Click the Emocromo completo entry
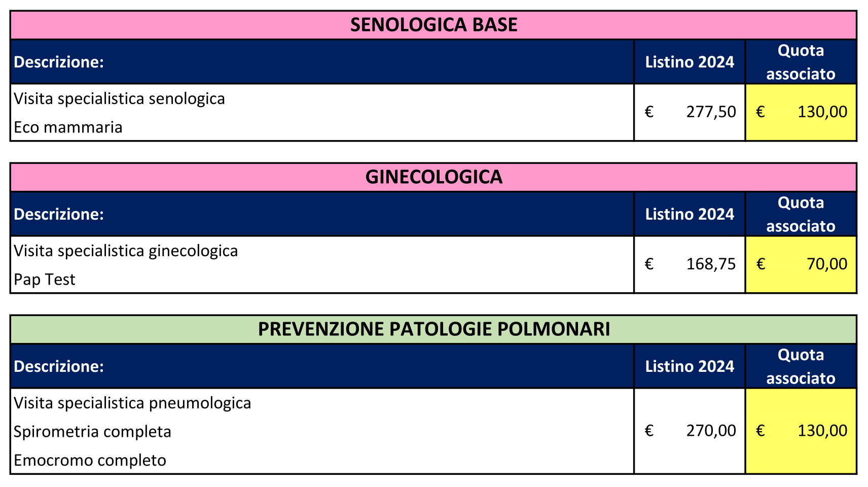This screenshot has height=487, width=868. pos(90,460)
